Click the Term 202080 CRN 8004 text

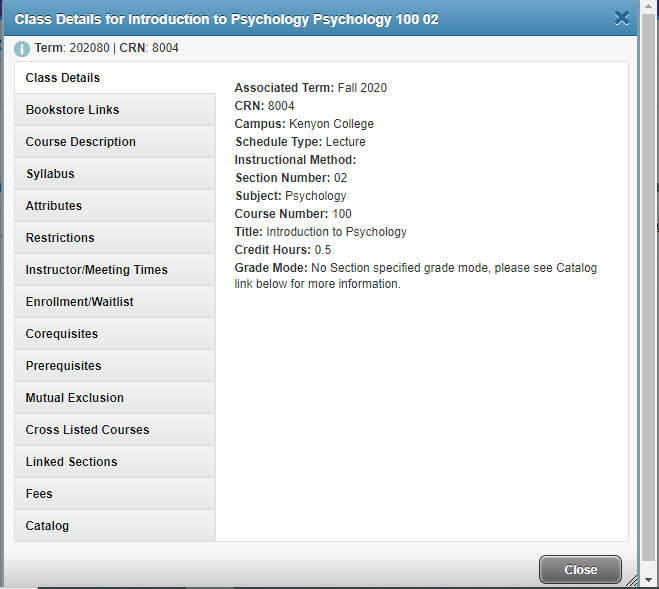tap(106, 48)
